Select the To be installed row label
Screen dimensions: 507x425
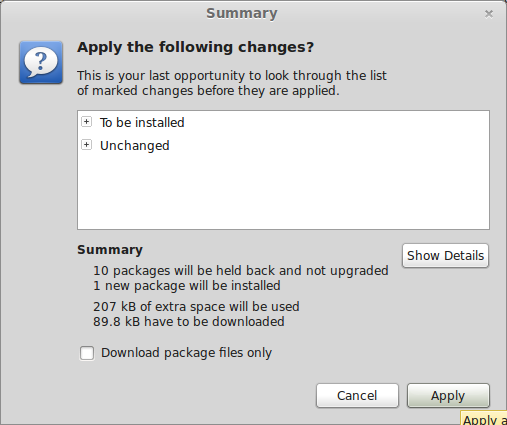pyautogui.click(x=142, y=122)
